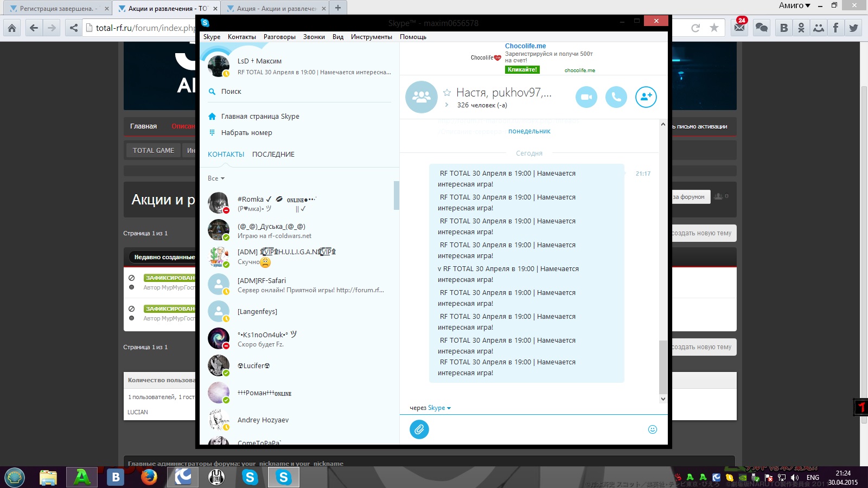This screenshot has width=868, height=488.
Task: Toggle the favorite star next to Настя, pukhov97
Action: tap(447, 93)
